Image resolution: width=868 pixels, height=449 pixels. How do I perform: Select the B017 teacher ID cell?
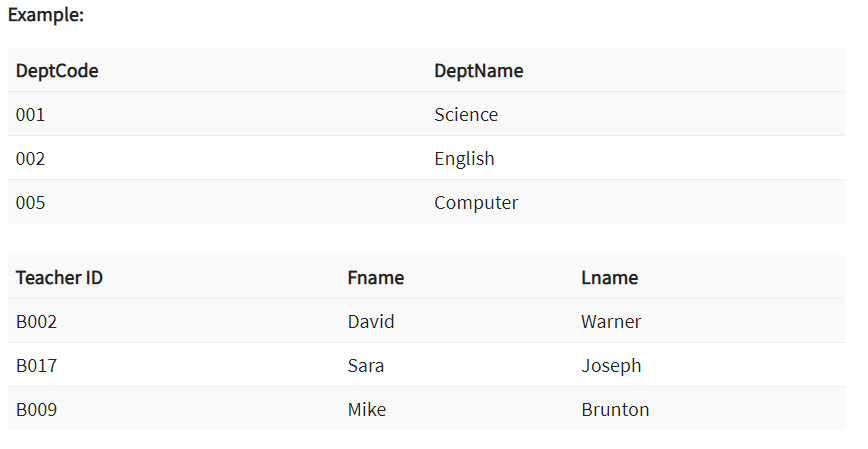[x=37, y=366]
